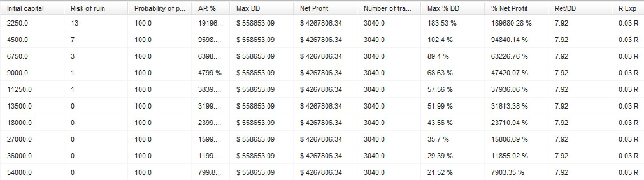Viewport: 644px width, 180px height.
Task: Click the Number of trades column header
Action: point(389,9)
